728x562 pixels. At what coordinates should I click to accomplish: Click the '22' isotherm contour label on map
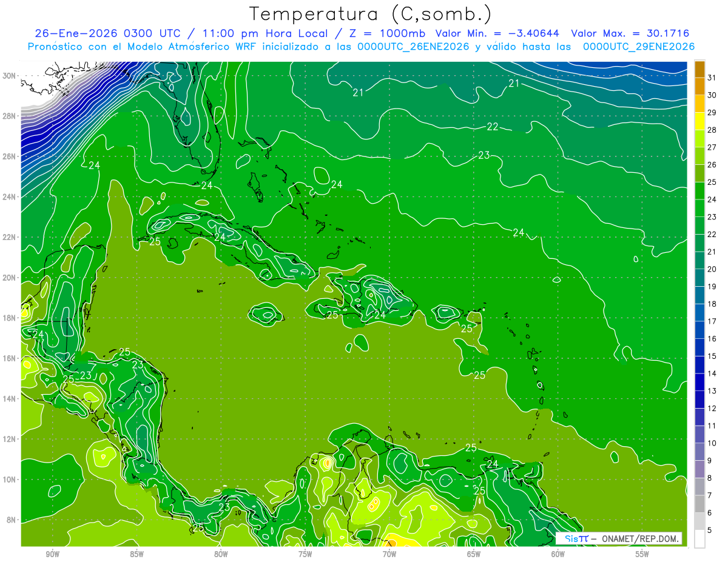click(x=493, y=127)
